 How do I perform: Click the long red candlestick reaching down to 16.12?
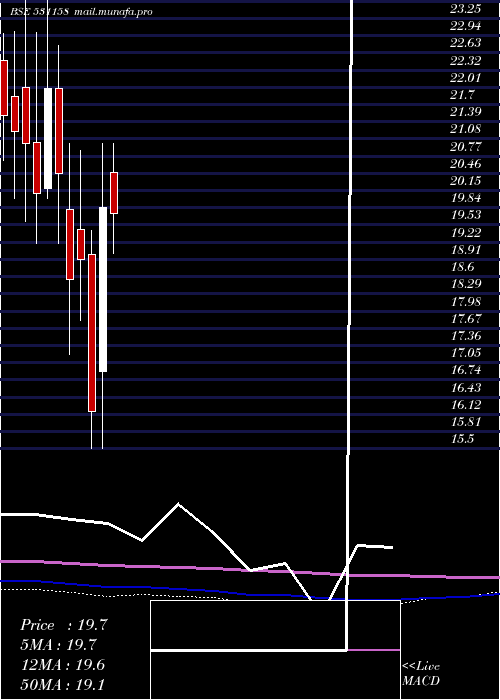tap(92, 333)
